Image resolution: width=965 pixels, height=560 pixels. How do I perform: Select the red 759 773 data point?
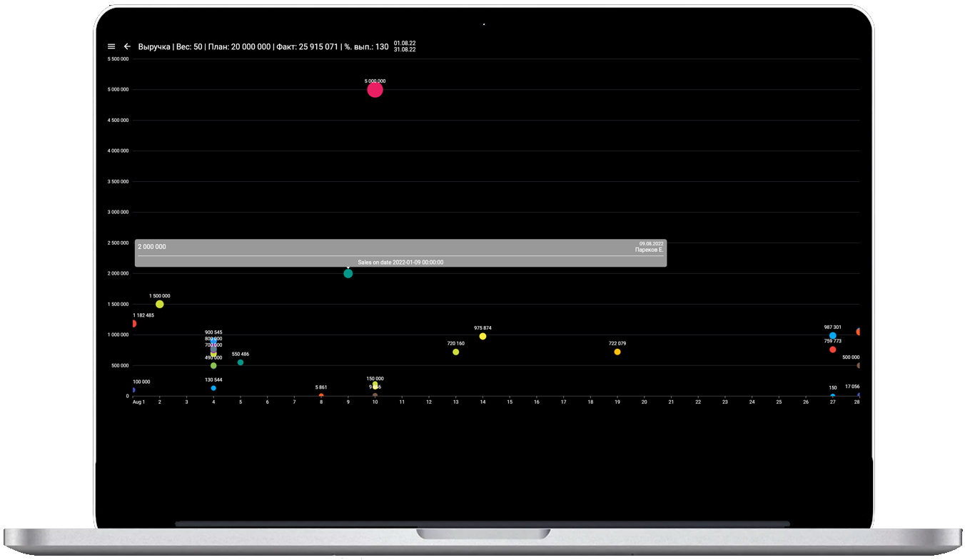[832, 350]
